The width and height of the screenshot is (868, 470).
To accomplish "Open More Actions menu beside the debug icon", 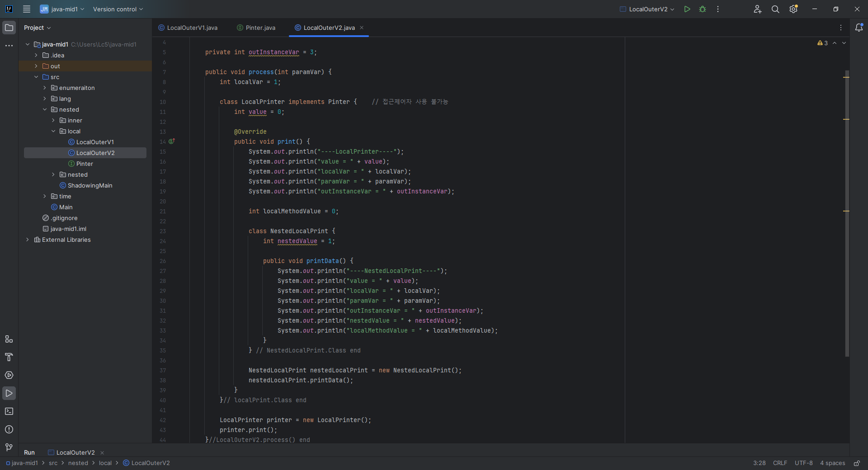I will 718,9.
